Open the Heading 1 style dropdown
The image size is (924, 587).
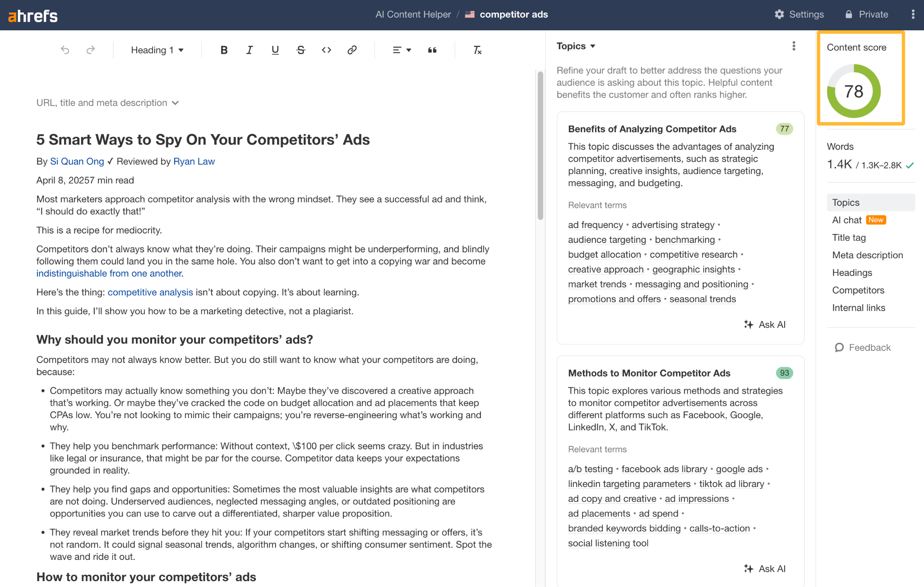[157, 50]
